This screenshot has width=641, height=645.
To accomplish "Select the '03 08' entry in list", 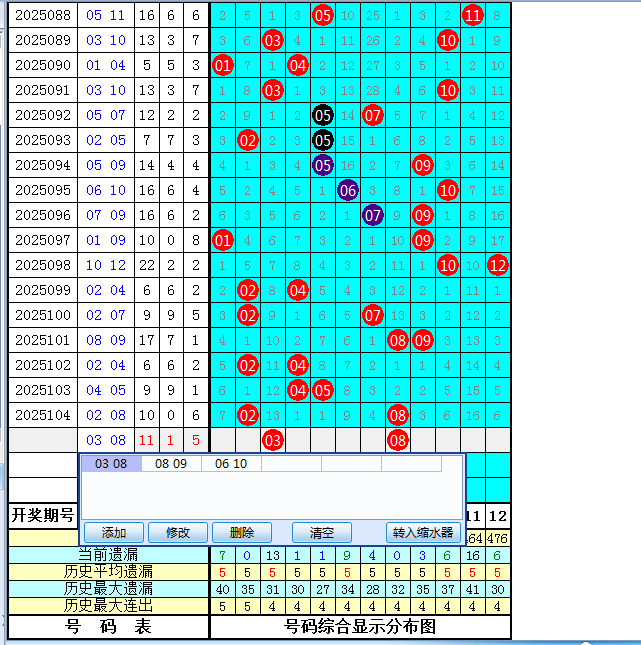I will click(x=111, y=464).
